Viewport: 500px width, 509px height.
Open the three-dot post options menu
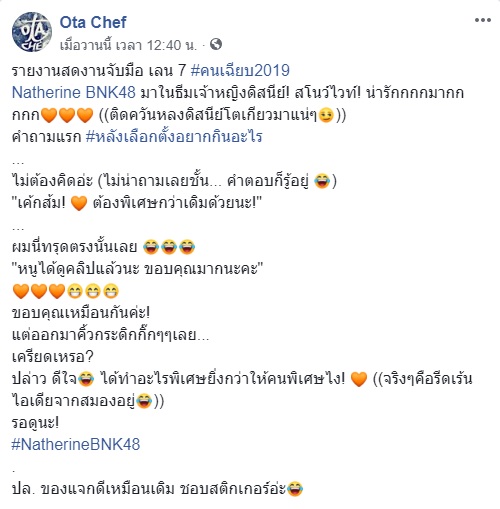[x=483, y=20]
